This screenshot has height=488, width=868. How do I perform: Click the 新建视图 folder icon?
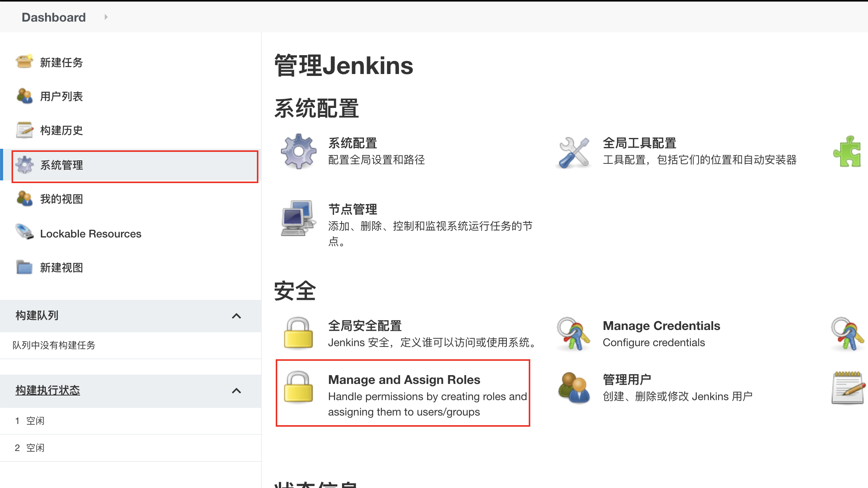click(24, 267)
